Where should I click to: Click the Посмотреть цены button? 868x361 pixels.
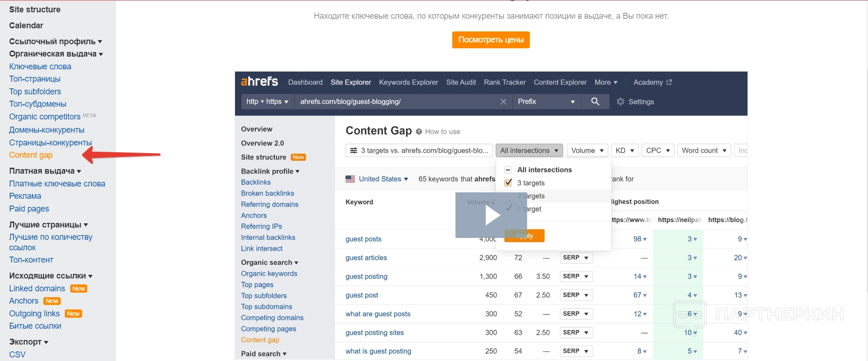tap(491, 40)
